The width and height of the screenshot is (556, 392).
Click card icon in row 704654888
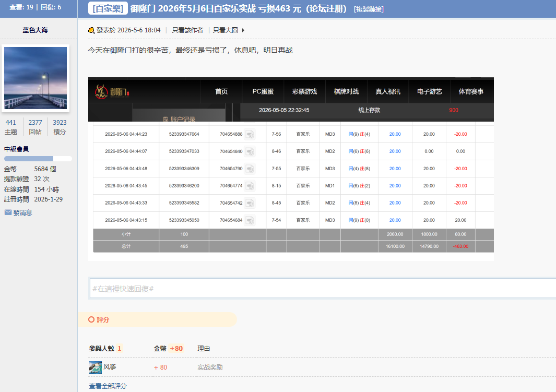point(250,134)
